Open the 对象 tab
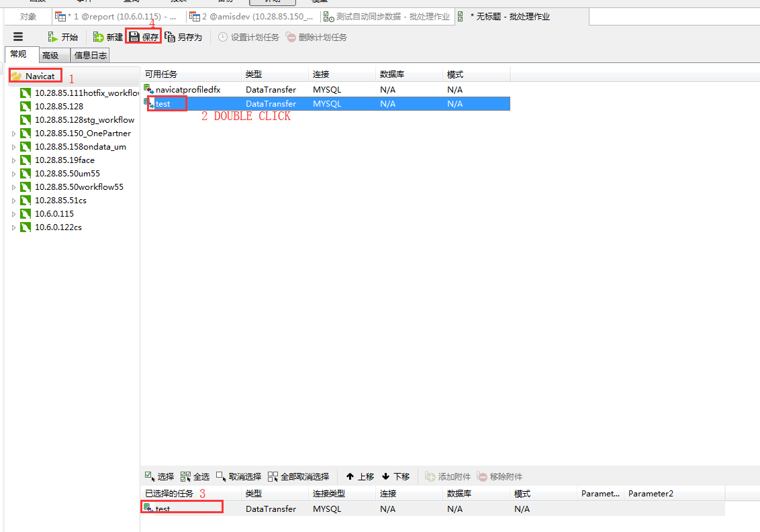 click(x=28, y=17)
